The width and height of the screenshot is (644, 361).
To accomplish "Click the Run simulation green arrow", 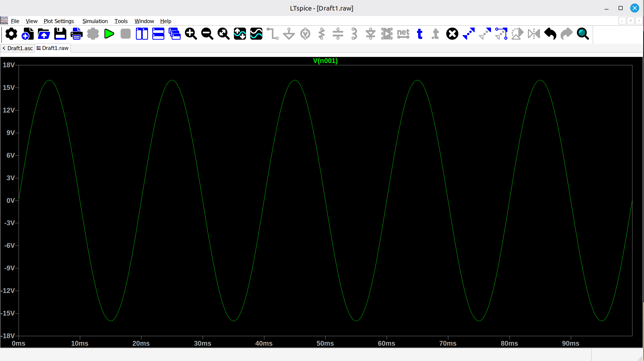I will [x=109, y=34].
